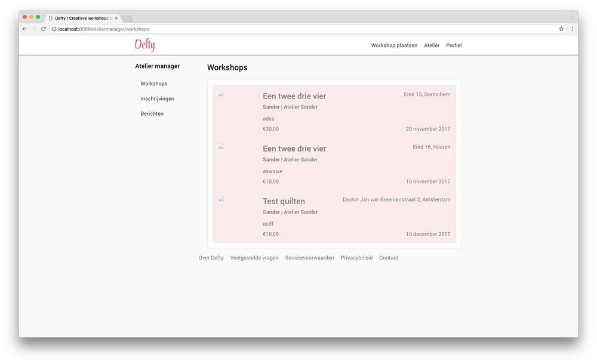This screenshot has height=364, width=597.
Task: Click the description text 'aswawe'
Action: (273, 171)
